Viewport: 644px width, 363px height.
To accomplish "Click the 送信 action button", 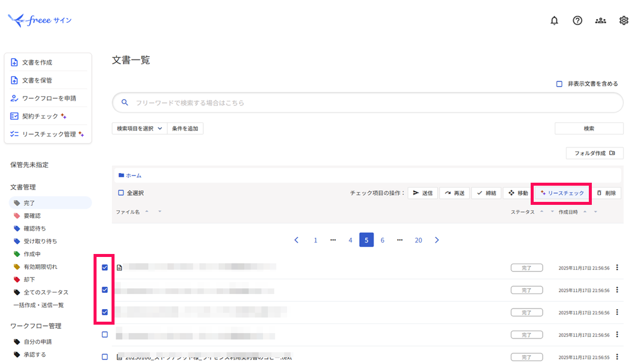I will [x=423, y=193].
